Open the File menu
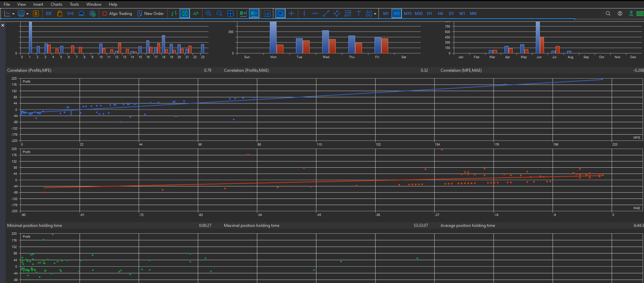Image resolution: width=644 pixels, height=283 pixels. pos(7,4)
